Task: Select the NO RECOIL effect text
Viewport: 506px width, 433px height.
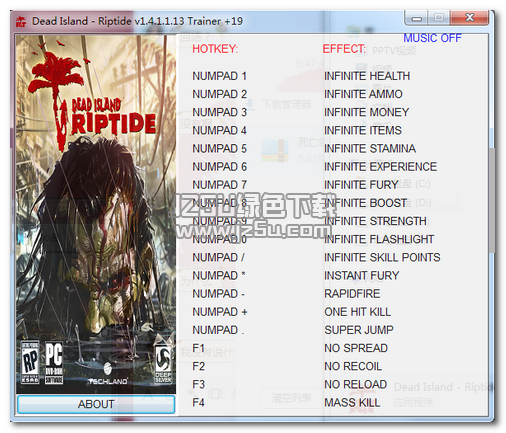Action: [353, 366]
